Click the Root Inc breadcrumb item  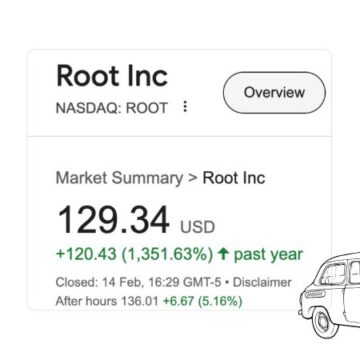[234, 178]
